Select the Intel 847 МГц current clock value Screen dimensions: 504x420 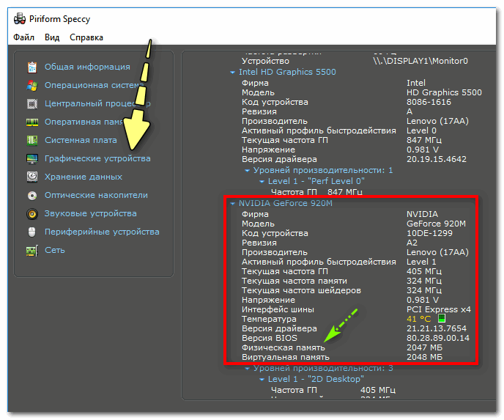coord(424,140)
